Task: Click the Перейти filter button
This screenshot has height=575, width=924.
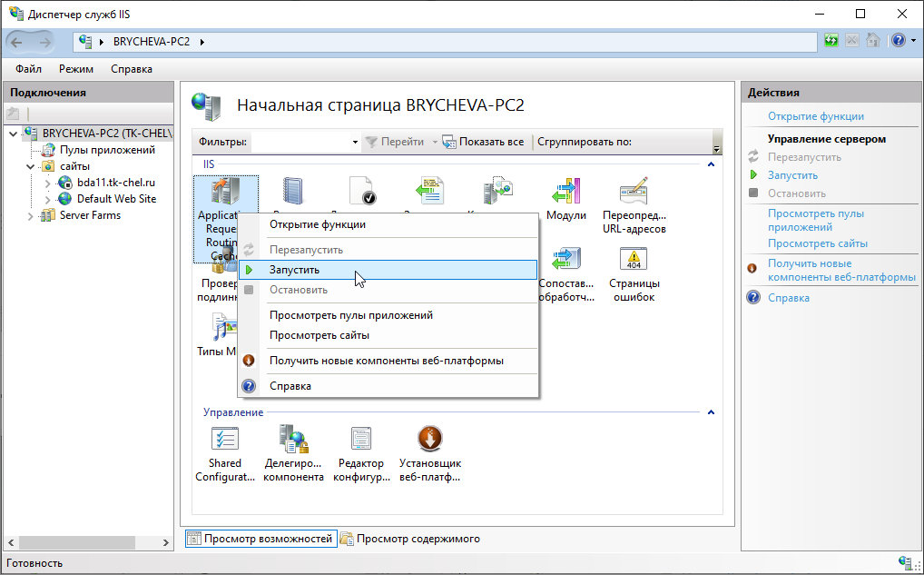Action: pos(395,142)
